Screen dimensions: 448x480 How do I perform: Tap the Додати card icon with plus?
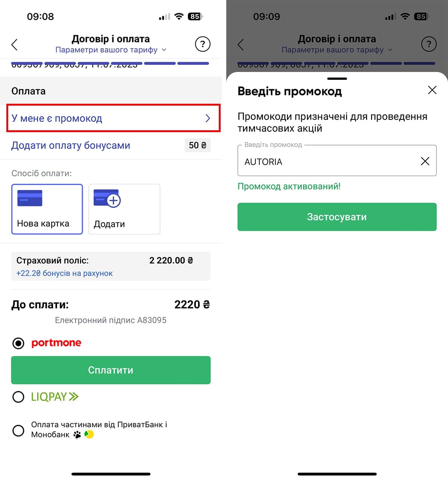pyautogui.click(x=107, y=198)
